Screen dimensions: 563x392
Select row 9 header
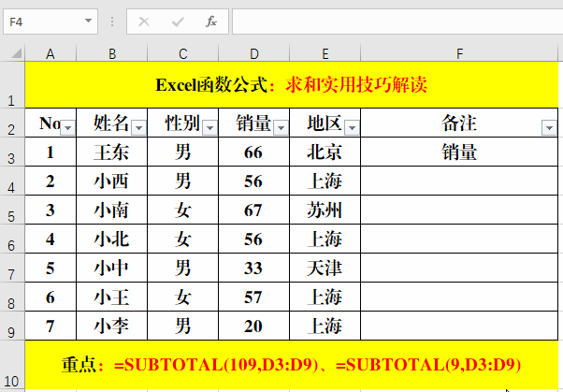(x=12, y=326)
